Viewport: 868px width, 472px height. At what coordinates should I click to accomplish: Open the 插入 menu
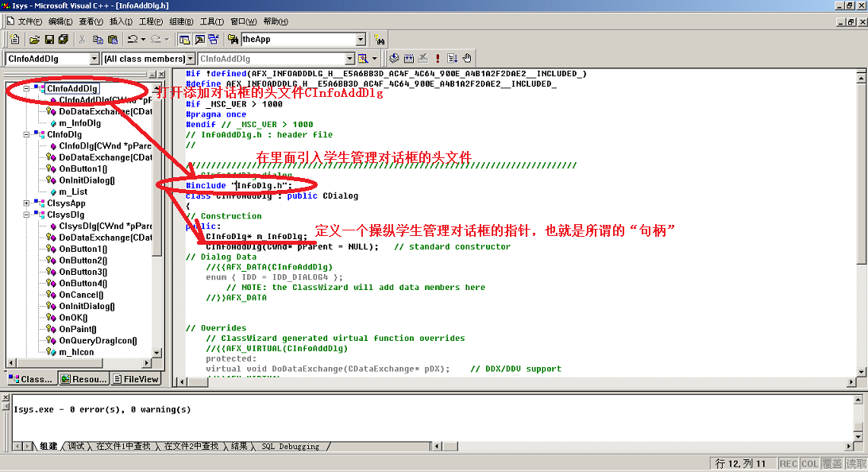(121, 21)
